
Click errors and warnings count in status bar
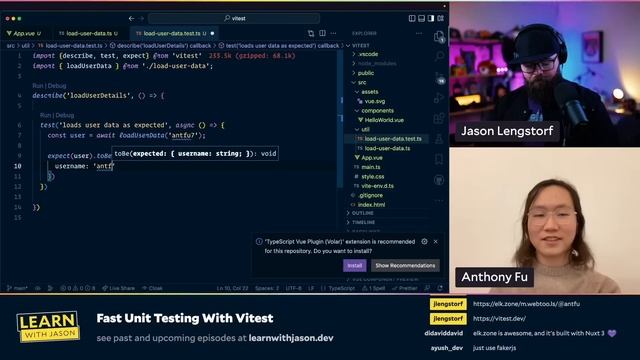click(x=78, y=288)
